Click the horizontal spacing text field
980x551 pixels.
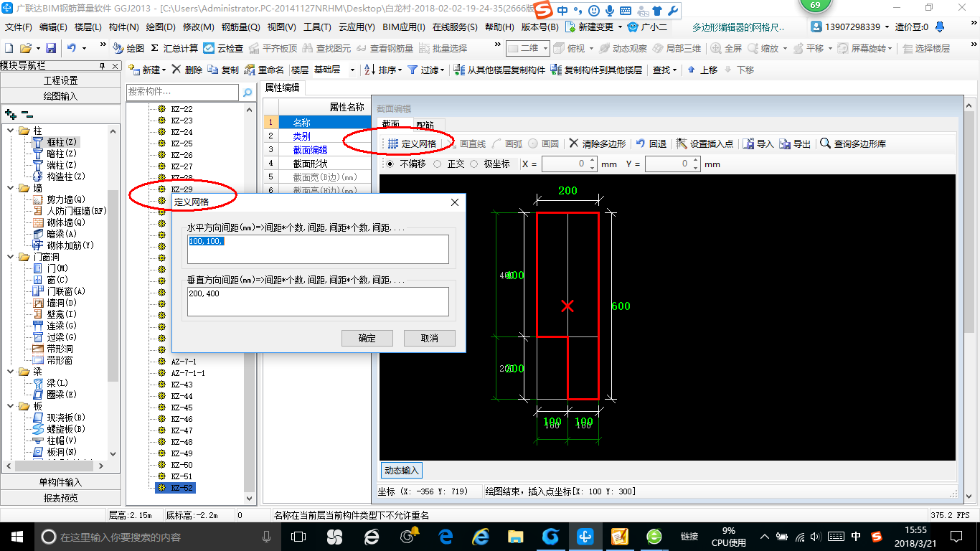click(x=318, y=249)
